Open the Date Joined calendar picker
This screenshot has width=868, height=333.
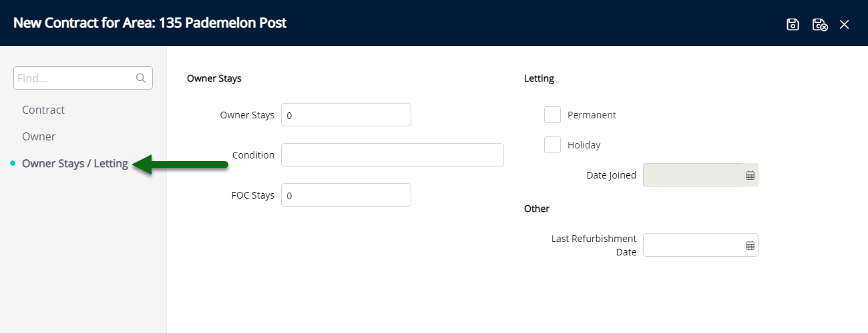click(x=750, y=175)
